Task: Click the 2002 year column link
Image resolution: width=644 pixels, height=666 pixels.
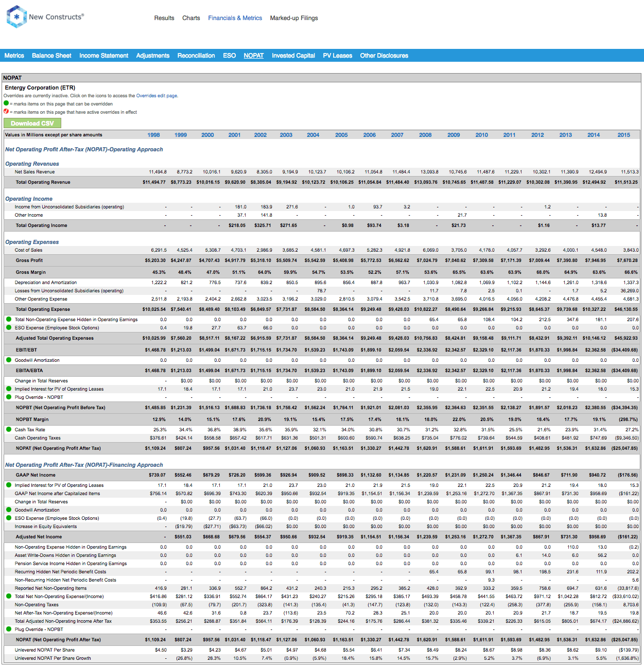Action: 260,135
